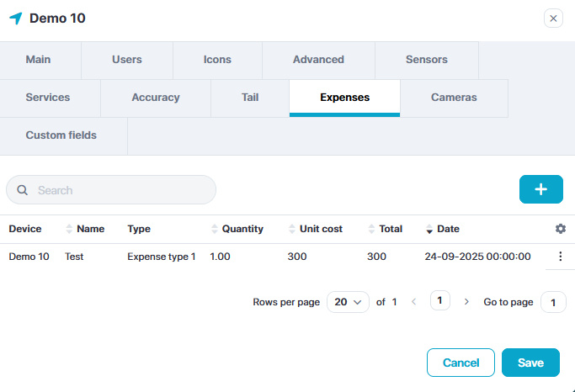Image resolution: width=575 pixels, height=392 pixels.
Task: Sort by Quantity column header
Action: (242, 229)
